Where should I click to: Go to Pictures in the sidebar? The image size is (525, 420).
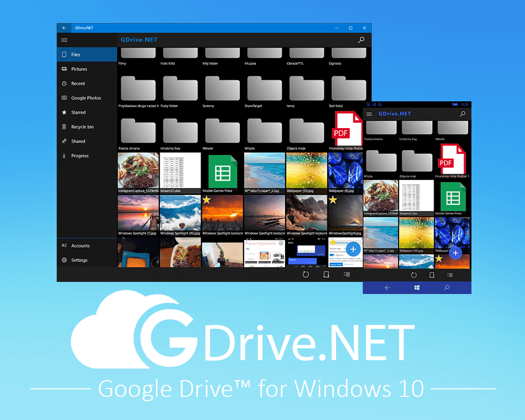[x=79, y=69]
